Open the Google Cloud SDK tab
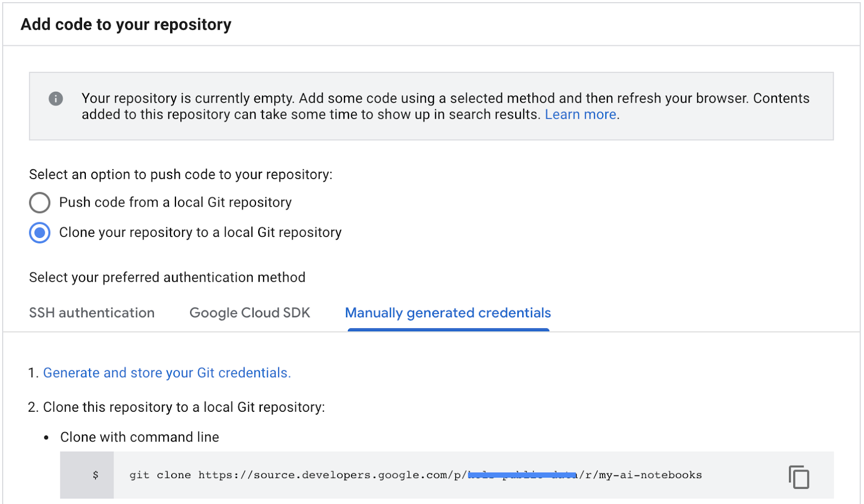The image size is (864, 504). click(x=249, y=313)
